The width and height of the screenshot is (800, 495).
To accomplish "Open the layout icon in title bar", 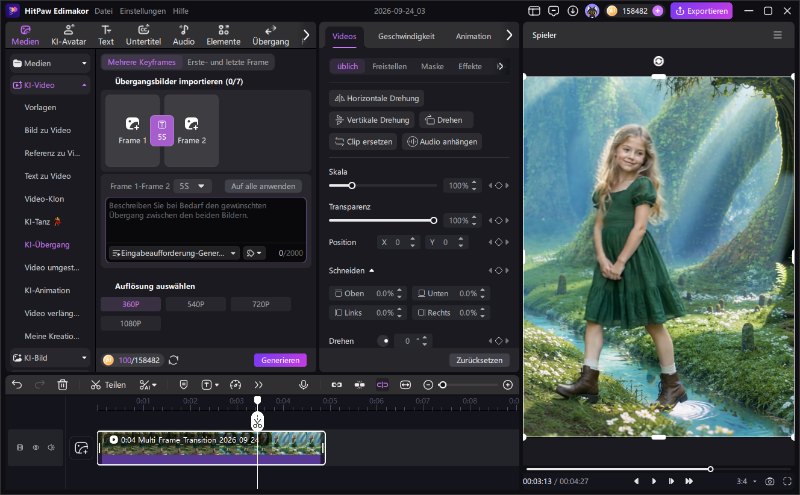I will click(534, 11).
